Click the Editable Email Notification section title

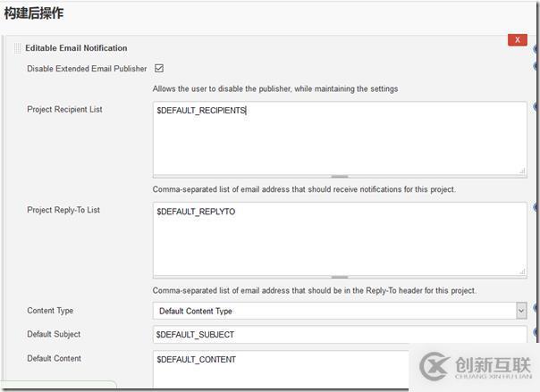pos(76,48)
